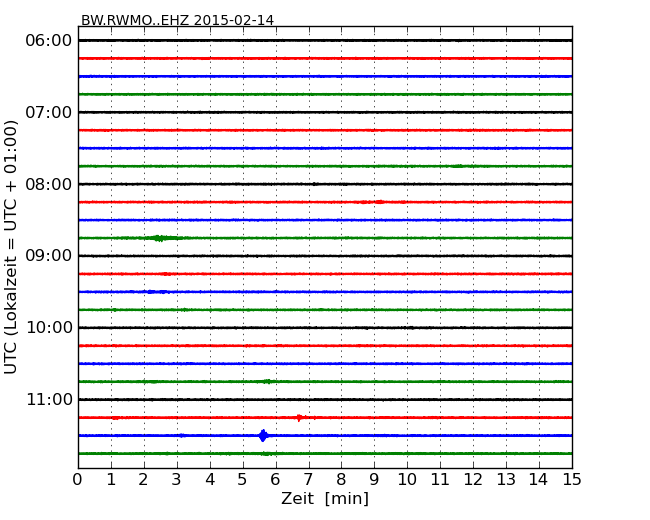Select the 10:00 time label
The image size is (650, 520).
click(x=49, y=328)
